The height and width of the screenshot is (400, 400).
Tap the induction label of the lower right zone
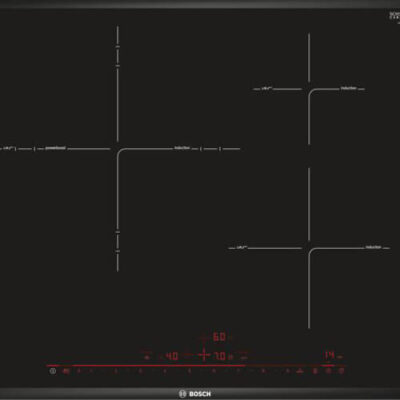tap(373, 247)
